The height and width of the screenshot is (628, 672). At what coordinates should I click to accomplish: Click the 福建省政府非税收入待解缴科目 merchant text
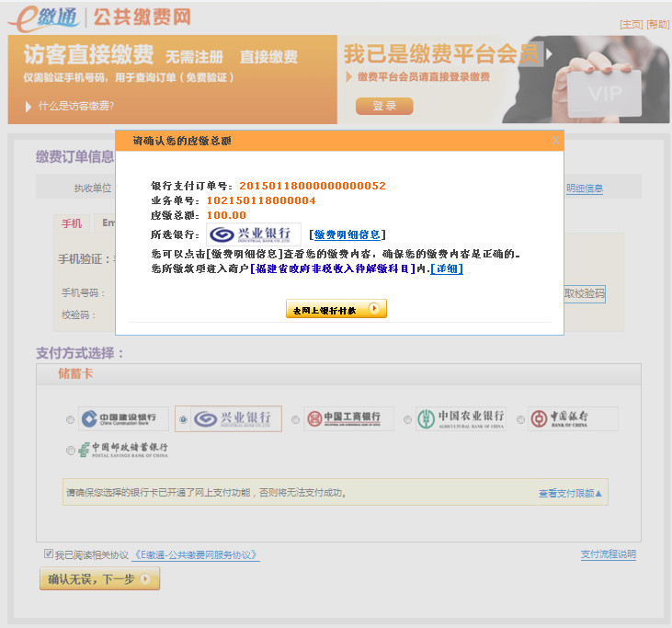pyautogui.click(x=333, y=268)
